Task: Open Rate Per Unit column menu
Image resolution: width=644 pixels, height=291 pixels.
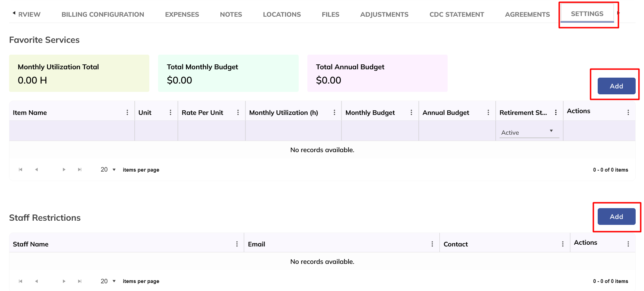Action: pos(238,112)
